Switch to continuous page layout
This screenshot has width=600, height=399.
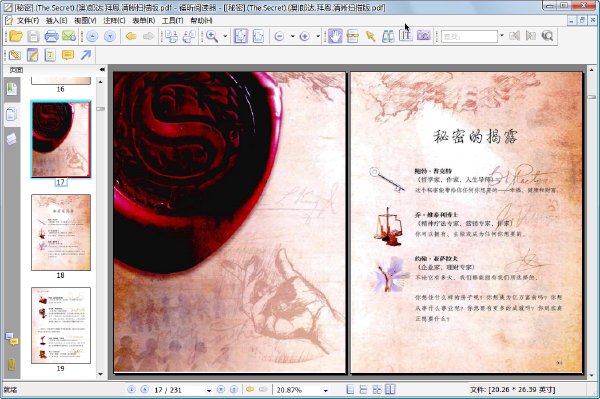pos(363,389)
